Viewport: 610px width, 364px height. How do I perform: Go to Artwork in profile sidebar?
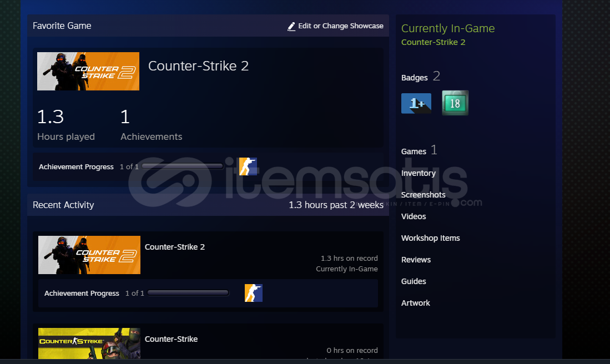pyautogui.click(x=416, y=303)
